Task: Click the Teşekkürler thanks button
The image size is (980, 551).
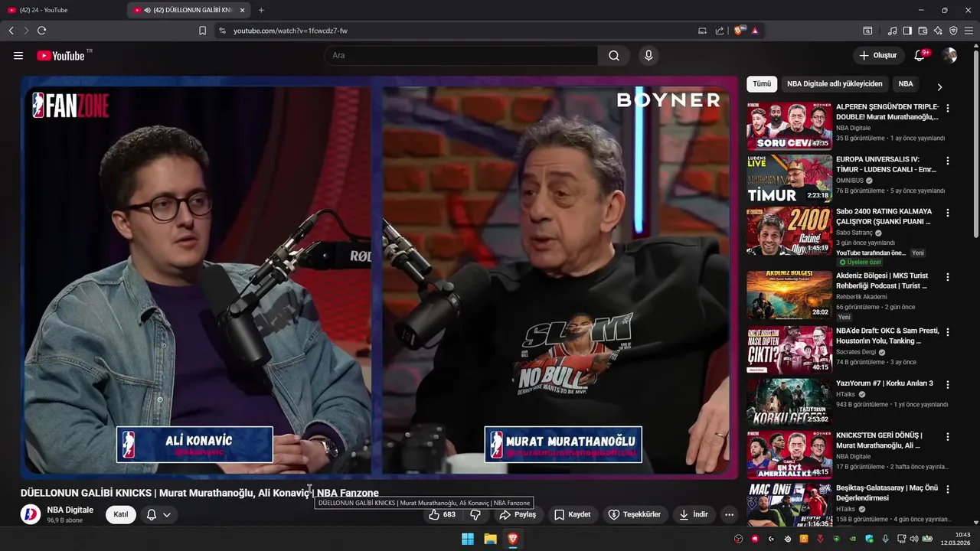Action: click(635, 514)
